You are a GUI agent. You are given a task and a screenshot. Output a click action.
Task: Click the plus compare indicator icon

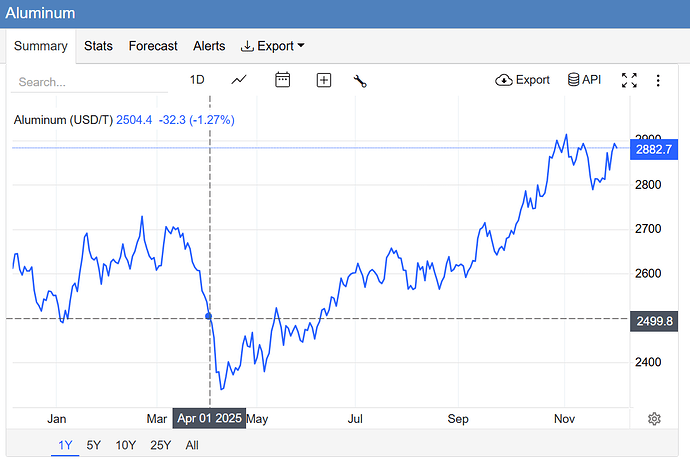(324, 80)
